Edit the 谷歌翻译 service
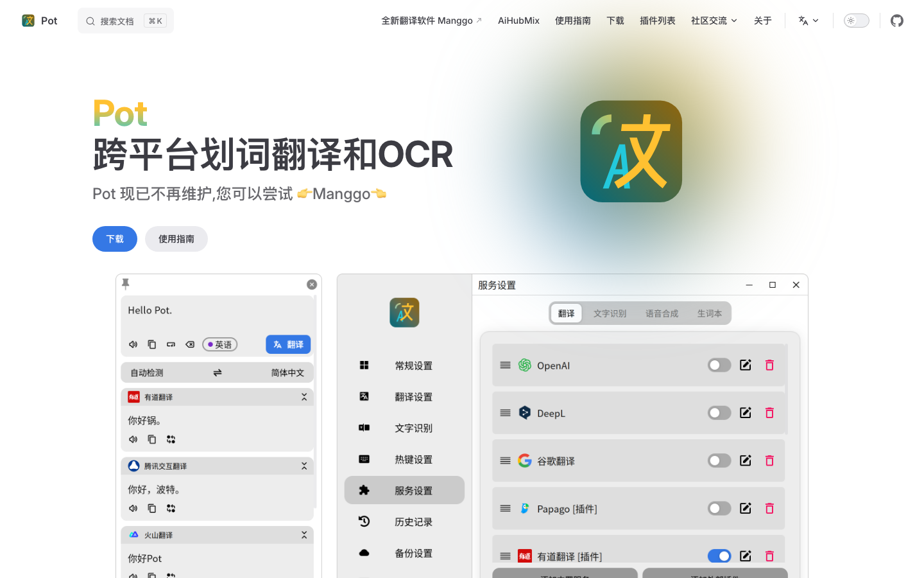This screenshot has height=578, width=924. pyautogui.click(x=746, y=460)
